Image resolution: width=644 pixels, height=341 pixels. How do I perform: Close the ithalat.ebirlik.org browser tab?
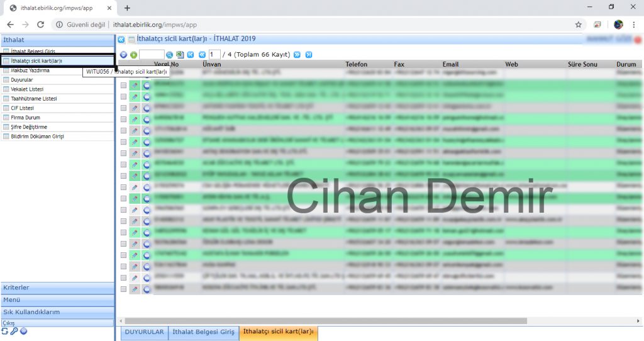(109, 8)
